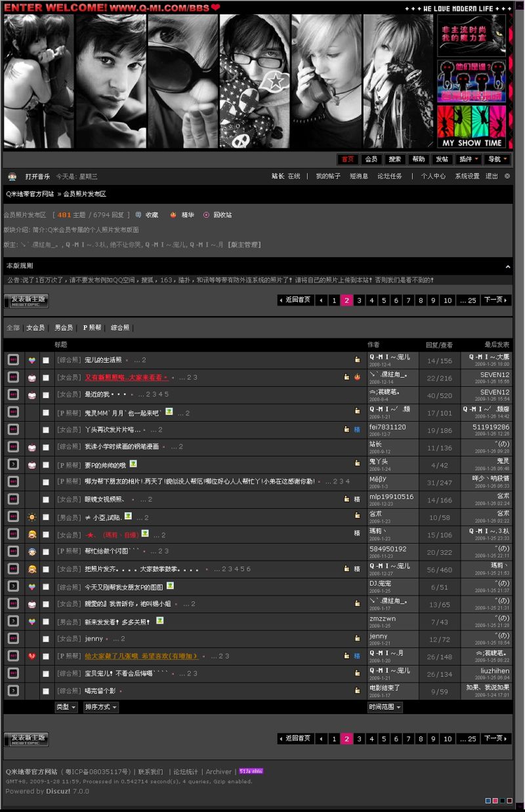Image resolution: width=525 pixels, height=812 pixels.
Task: Collapse the 本版规则 section with the chevron
Action: point(508,266)
